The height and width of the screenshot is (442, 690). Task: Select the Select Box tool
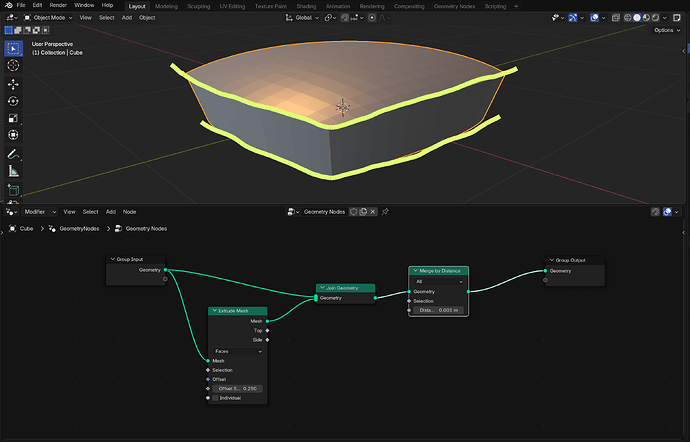point(13,48)
